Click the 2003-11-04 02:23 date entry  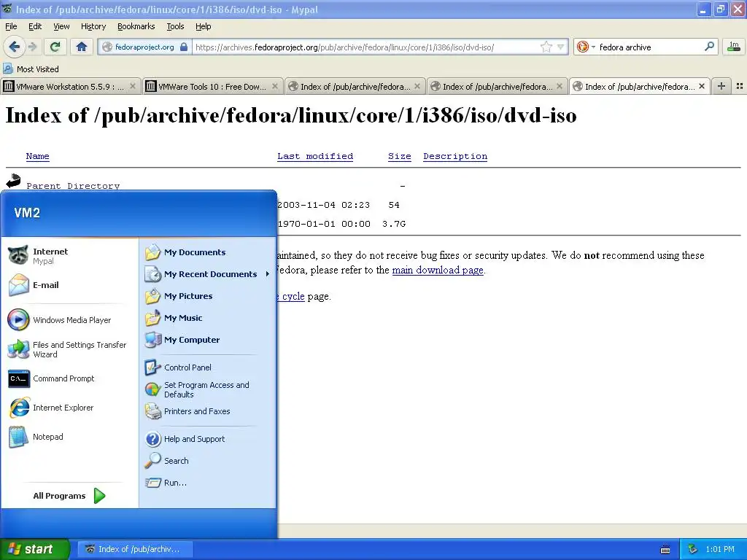click(323, 205)
